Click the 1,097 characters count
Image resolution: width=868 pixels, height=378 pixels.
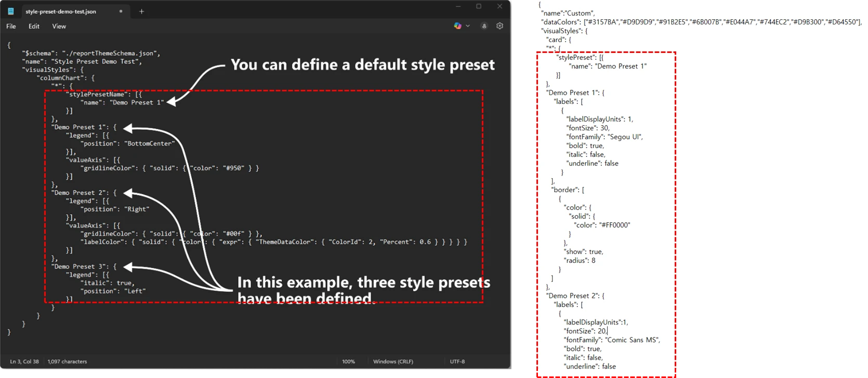(x=67, y=361)
